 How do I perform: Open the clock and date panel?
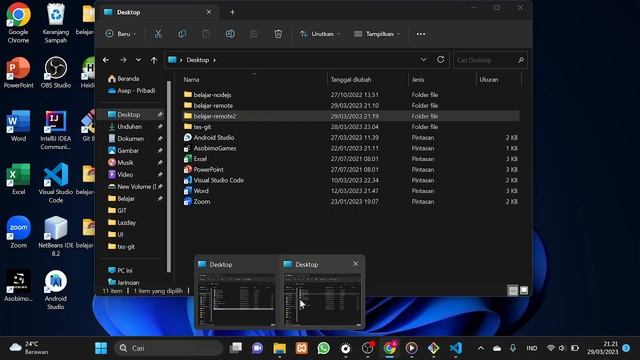click(602, 348)
